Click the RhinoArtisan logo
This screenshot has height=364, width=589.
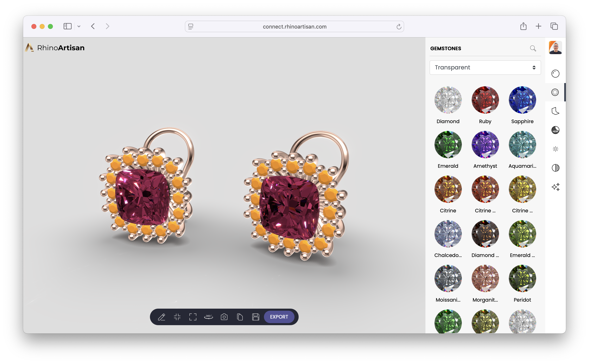55,48
